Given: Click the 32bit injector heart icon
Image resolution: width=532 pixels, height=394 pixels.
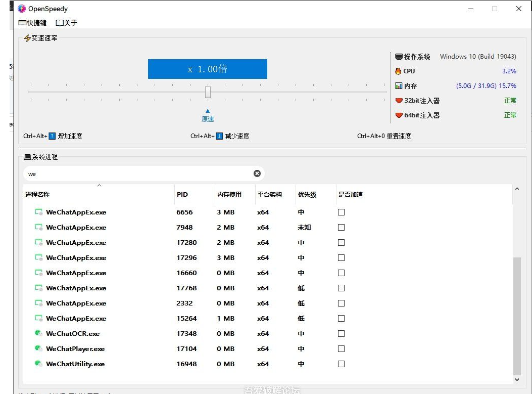Looking at the screenshot, I should (399, 101).
